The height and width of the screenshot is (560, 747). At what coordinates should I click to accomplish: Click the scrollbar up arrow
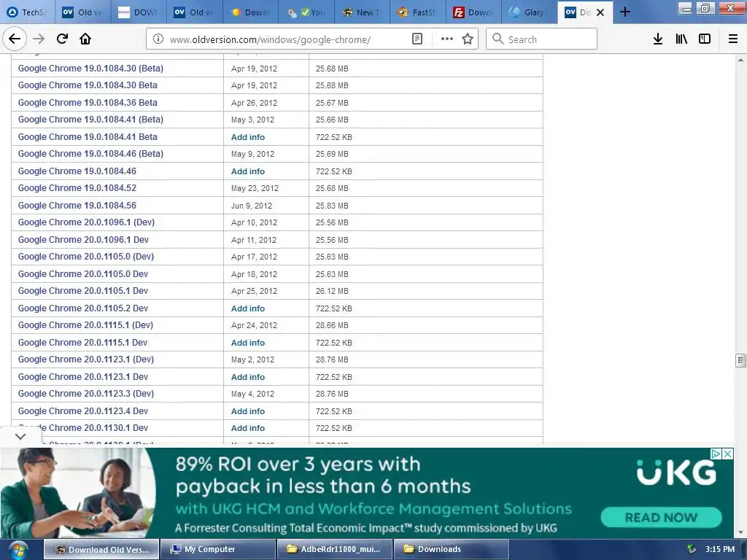740,60
